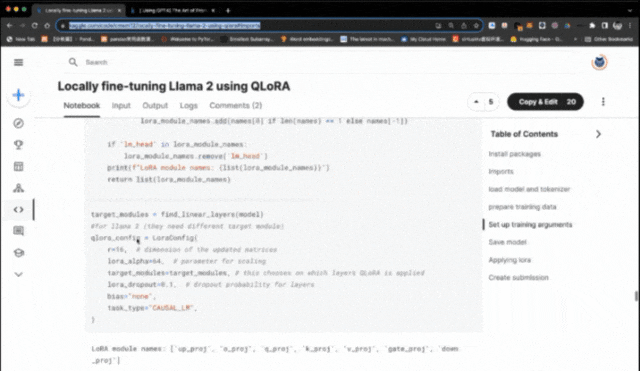Jump to Create submission section
The image size is (640, 371).
(518, 278)
